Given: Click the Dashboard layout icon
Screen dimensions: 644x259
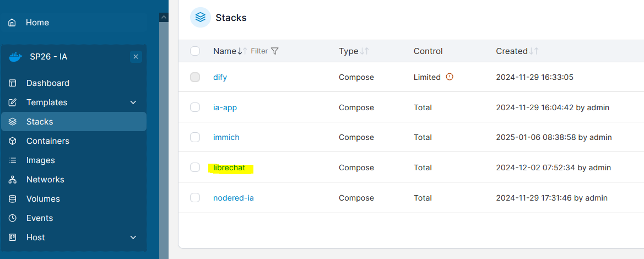Looking at the screenshot, I should click(x=13, y=83).
